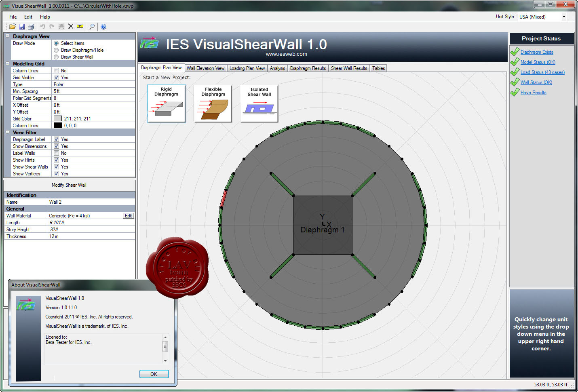Viewport: 578px width, 392px height.
Task: Click the grid Type value Polar
Action: point(94,84)
